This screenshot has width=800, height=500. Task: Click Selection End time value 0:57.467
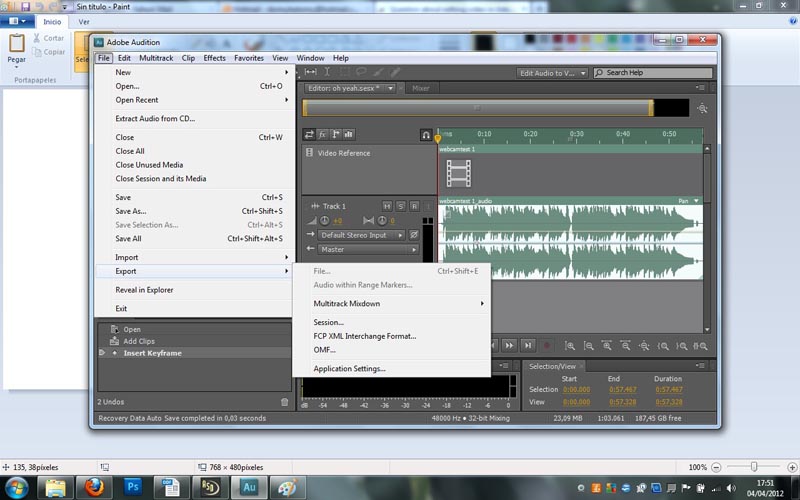(x=622, y=390)
